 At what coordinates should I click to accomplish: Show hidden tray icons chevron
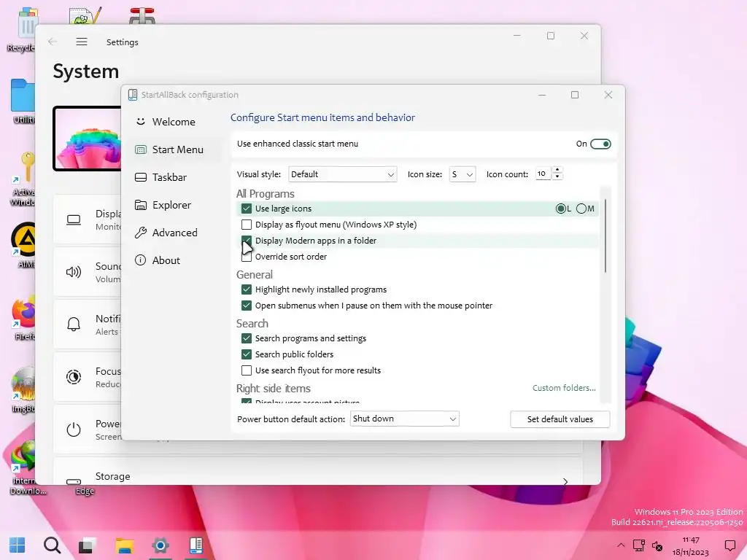click(621, 545)
